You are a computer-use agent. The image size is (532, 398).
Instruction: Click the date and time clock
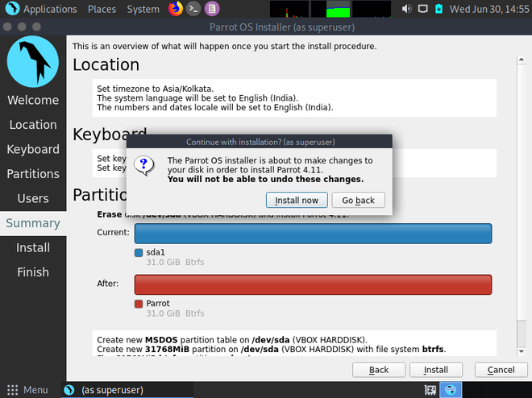pyautogui.click(x=489, y=9)
